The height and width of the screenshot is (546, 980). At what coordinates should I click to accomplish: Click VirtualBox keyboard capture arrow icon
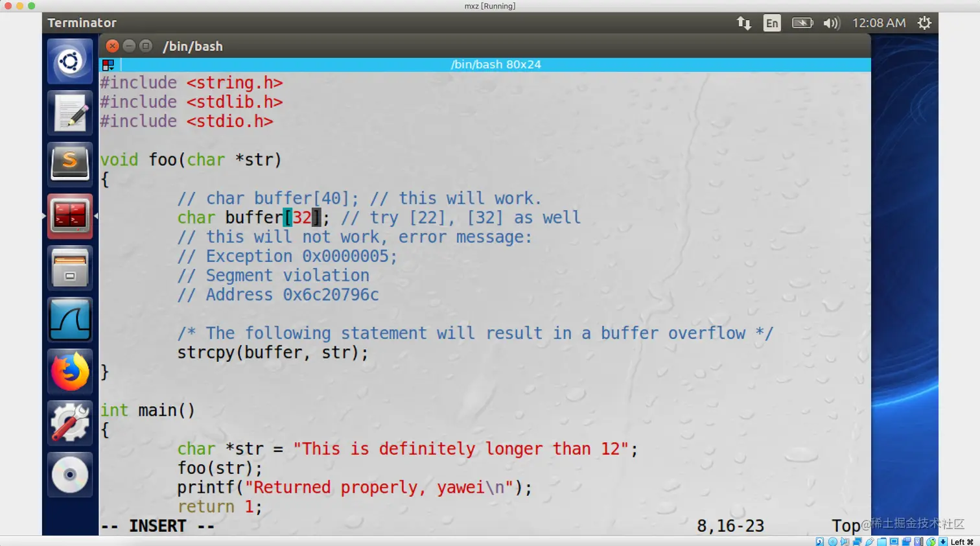point(943,541)
